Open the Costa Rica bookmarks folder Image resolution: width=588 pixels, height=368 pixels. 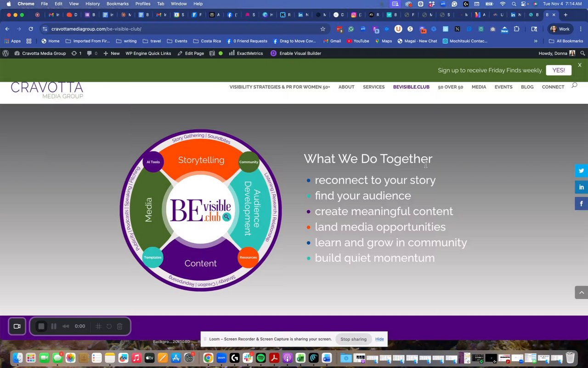point(207,41)
